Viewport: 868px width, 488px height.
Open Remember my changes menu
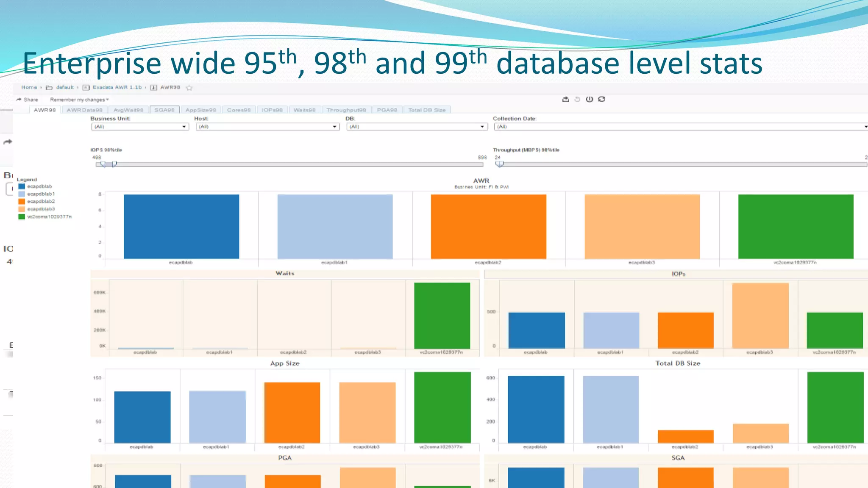[79, 100]
